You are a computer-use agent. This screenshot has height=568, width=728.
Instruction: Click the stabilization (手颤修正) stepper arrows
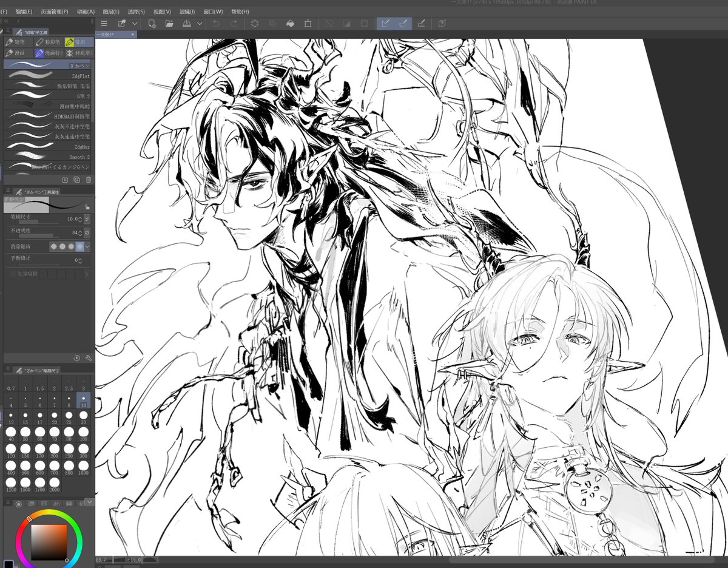click(x=80, y=260)
